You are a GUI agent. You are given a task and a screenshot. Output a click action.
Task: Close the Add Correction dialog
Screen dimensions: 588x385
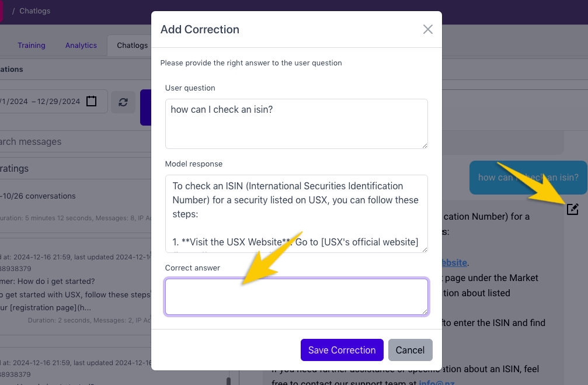pyautogui.click(x=428, y=29)
